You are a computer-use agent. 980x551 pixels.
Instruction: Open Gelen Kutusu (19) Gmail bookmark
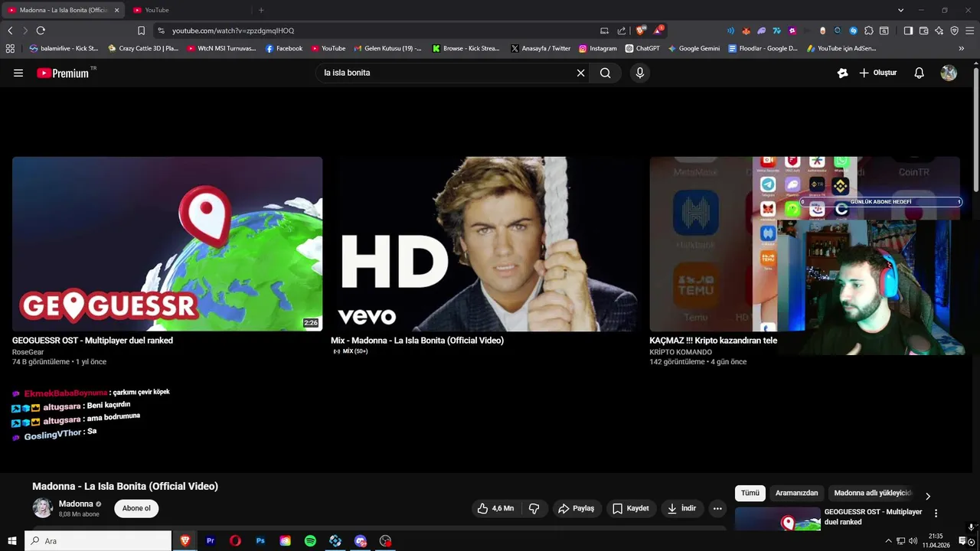click(387, 48)
